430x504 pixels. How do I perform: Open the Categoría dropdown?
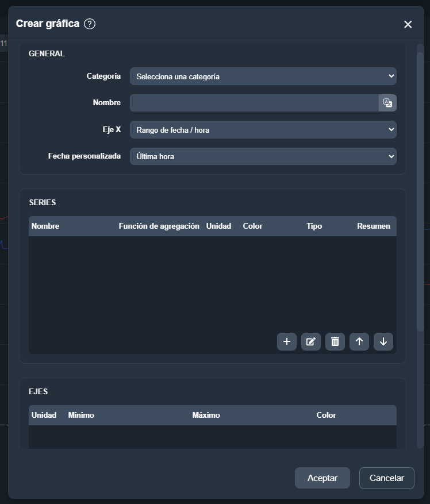pyautogui.click(x=263, y=76)
